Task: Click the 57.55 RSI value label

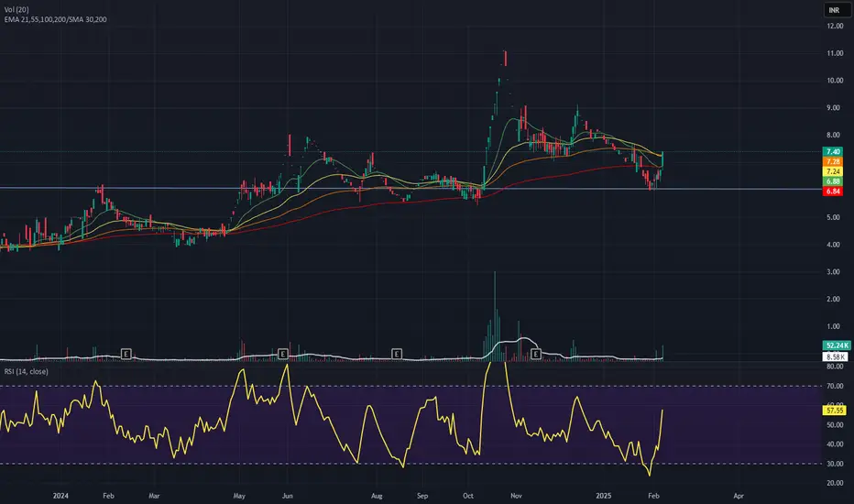Action: [x=835, y=411]
